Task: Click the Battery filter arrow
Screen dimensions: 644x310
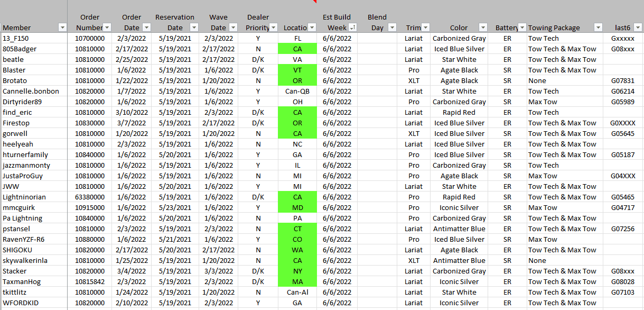Action: (x=522, y=28)
